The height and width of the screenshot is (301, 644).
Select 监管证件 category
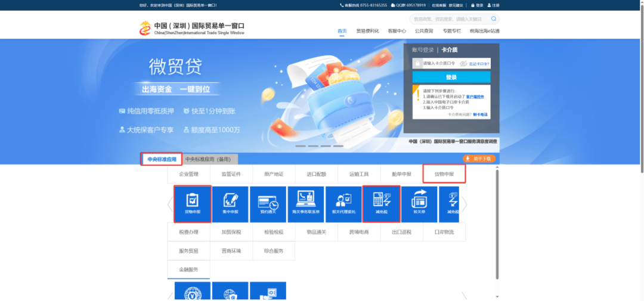tap(231, 174)
